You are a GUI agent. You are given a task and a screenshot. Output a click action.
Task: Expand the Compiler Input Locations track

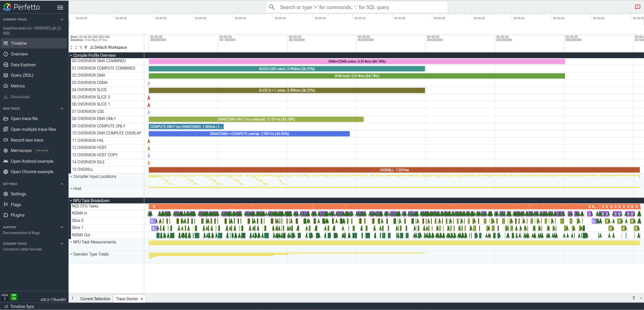(x=71, y=177)
